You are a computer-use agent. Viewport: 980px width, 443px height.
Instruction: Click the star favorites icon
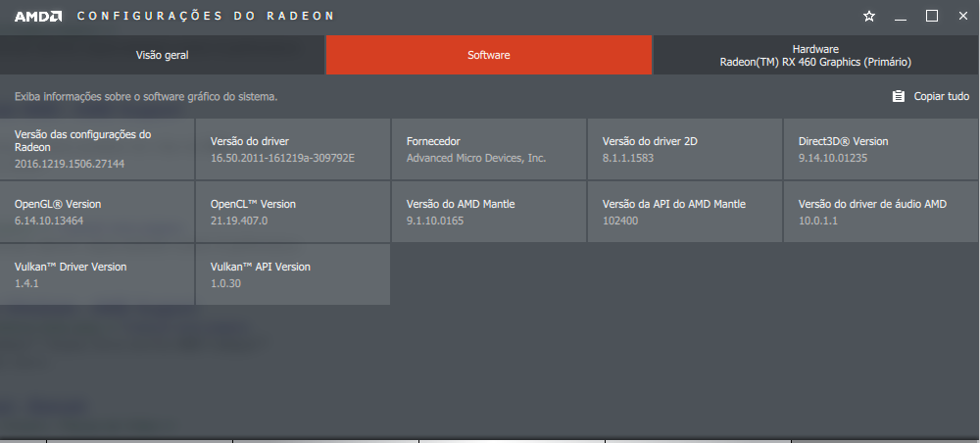(868, 17)
